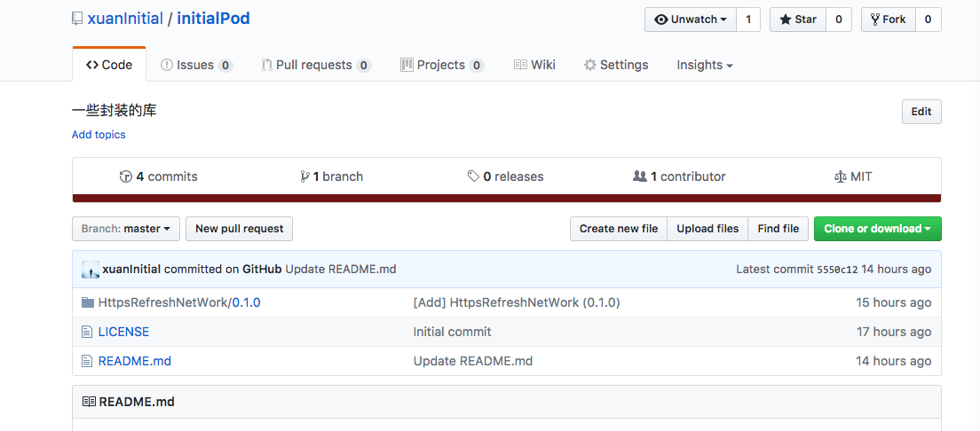The height and width of the screenshot is (431, 980).
Task: Open the Wiki tab
Action: click(534, 65)
